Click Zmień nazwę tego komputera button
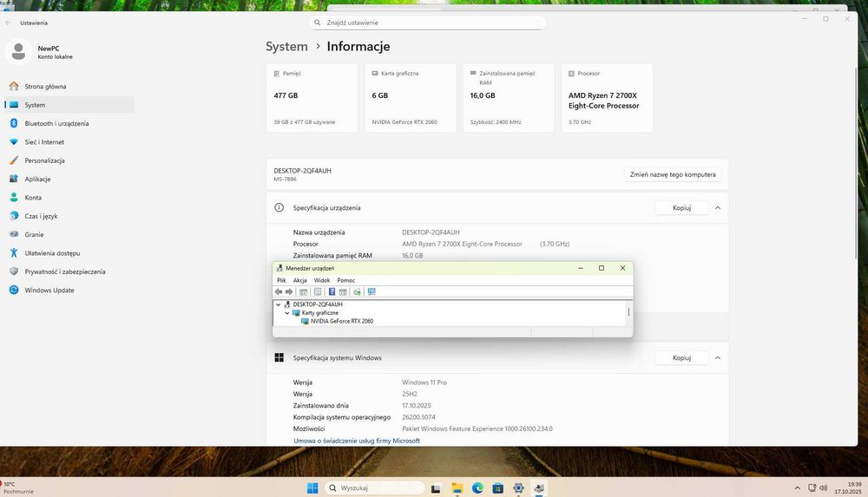Image resolution: width=868 pixels, height=497 pixels. (673, 174)
